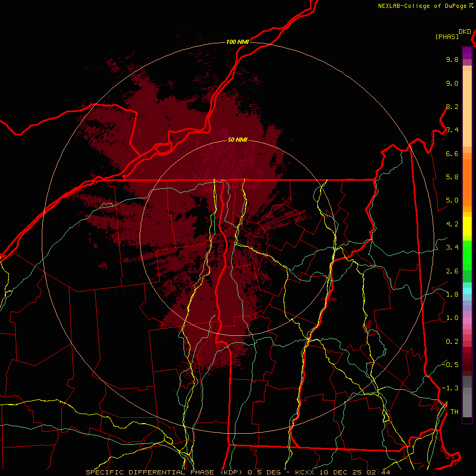Click the purple top band of color bar

point(467,53)
